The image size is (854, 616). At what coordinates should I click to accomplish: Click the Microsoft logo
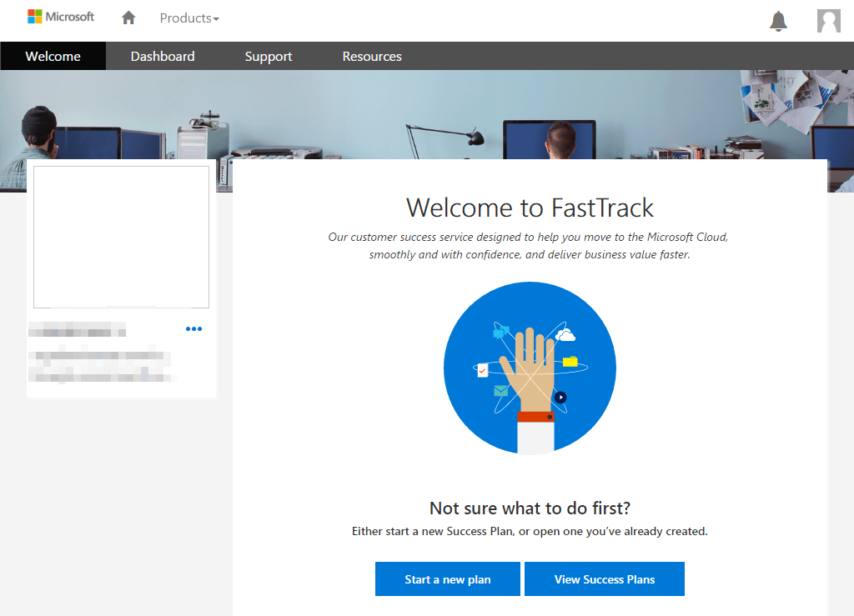(60, 17)
